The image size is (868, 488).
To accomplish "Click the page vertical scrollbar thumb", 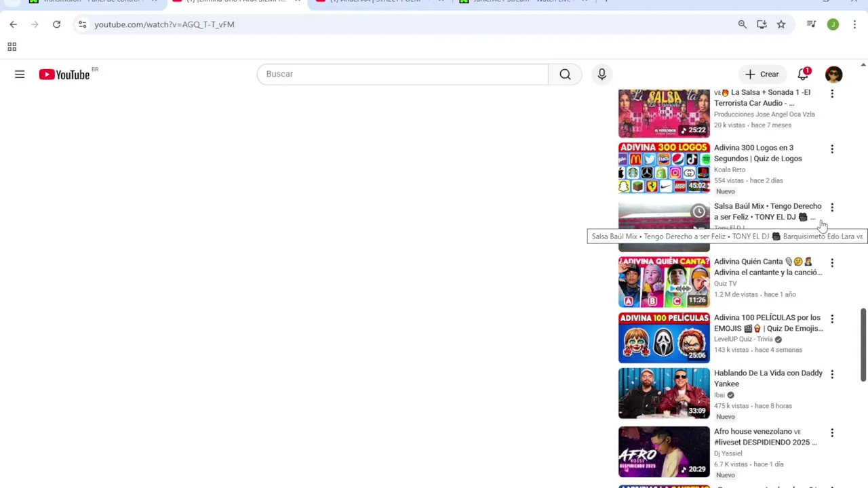I will (x=863, y=345).
